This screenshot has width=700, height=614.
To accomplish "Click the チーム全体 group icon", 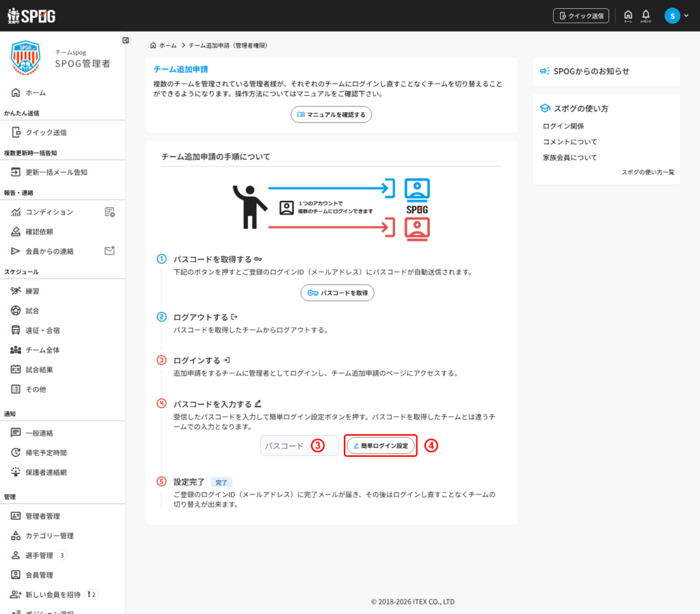I will [x=16, y=349].
